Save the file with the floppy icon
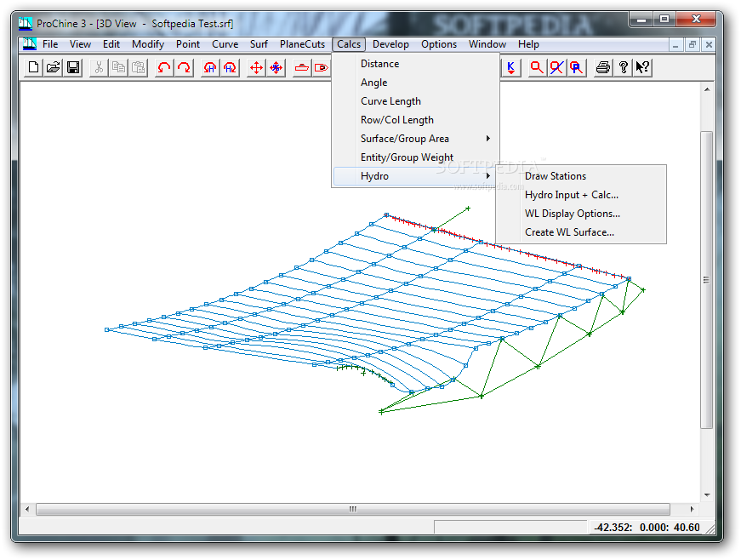 pos(73,67)
